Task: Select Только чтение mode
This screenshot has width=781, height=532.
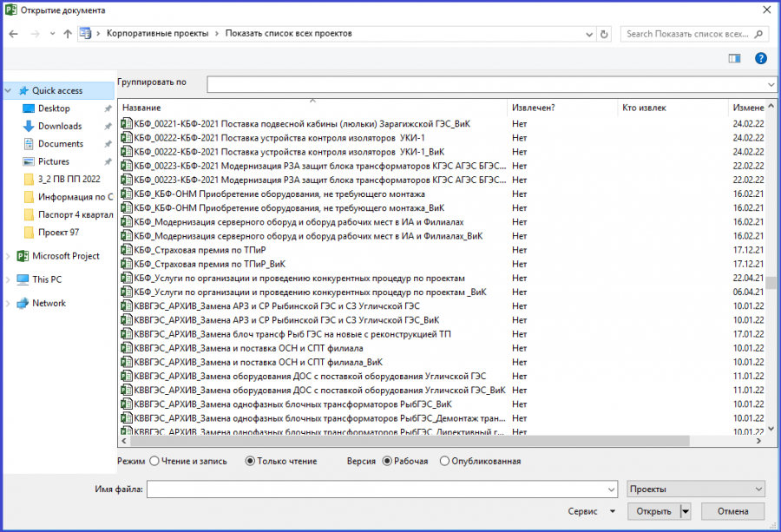Action: tap(250, 461)
